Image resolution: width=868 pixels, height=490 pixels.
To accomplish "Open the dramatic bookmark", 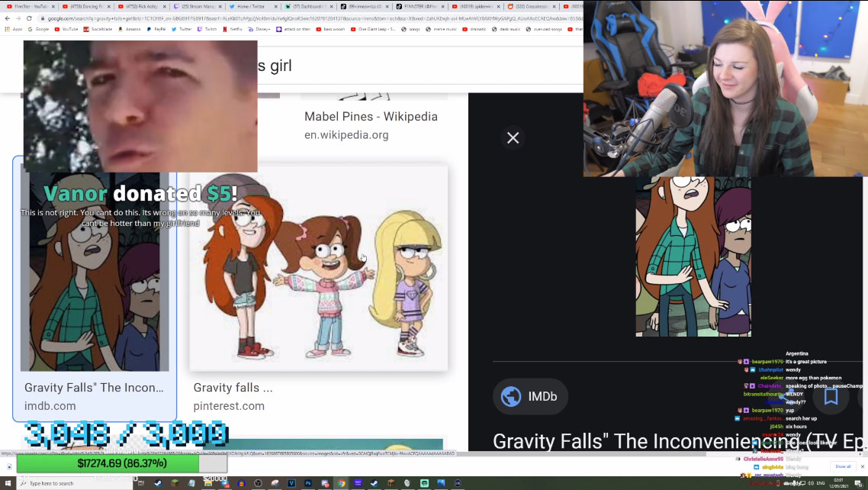I will [474, 29].
